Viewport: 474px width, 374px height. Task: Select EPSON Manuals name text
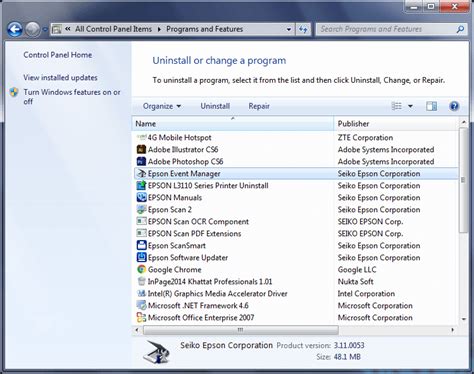pos(175,198)
